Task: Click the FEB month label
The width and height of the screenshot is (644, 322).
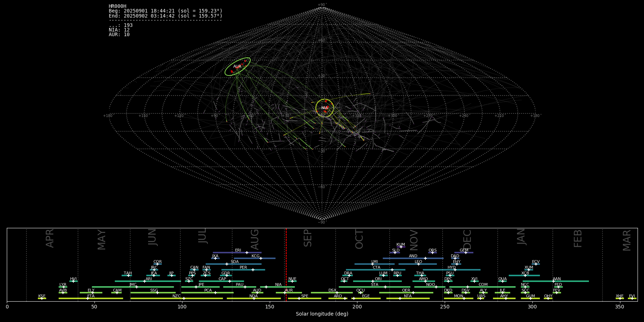Action: click(578, 239)
